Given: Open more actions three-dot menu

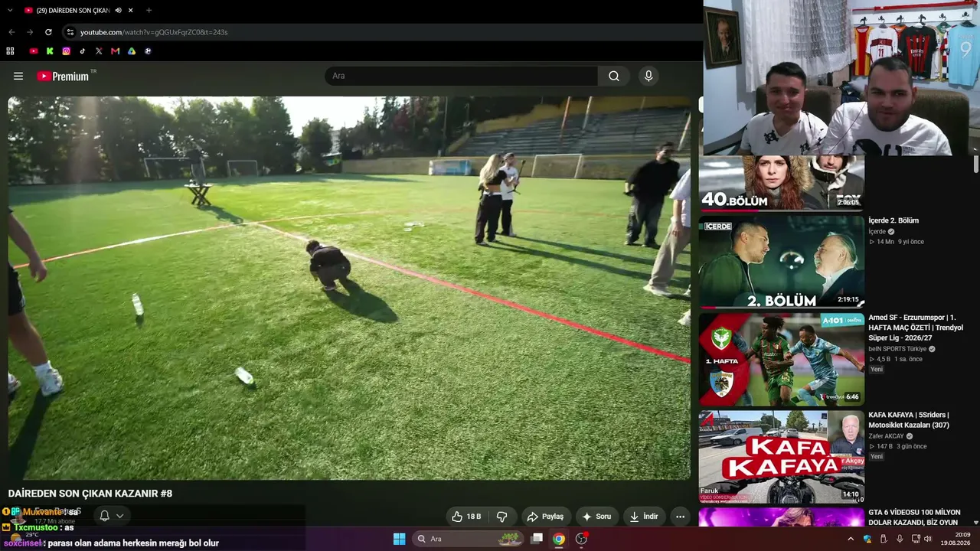Looking at the screenshot, I should point(680,517).
